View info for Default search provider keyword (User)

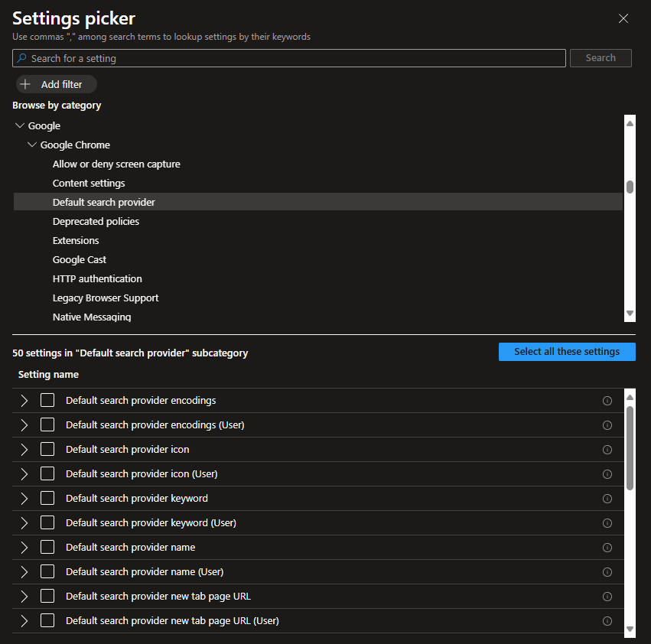point(607,523)
